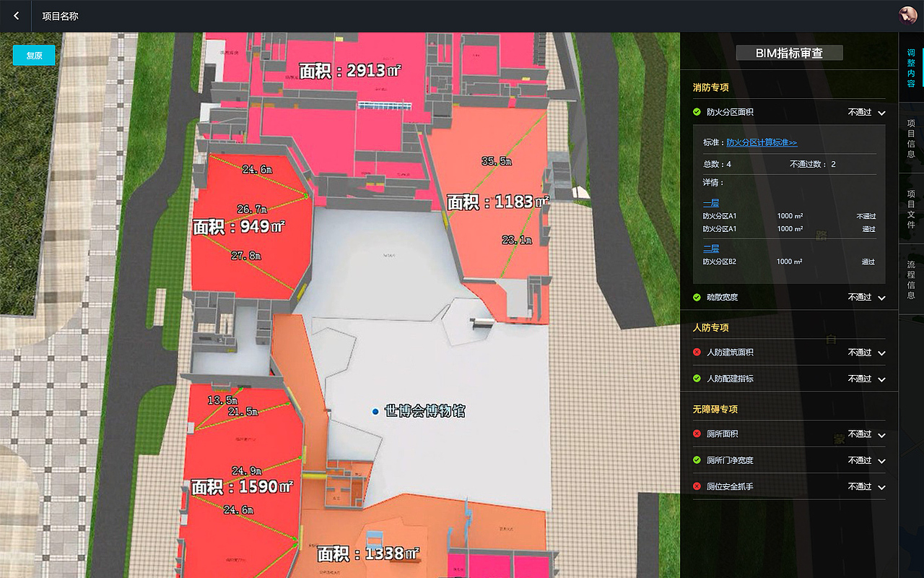Click the 无障碍专项 section heading

[x=715, y=409]
